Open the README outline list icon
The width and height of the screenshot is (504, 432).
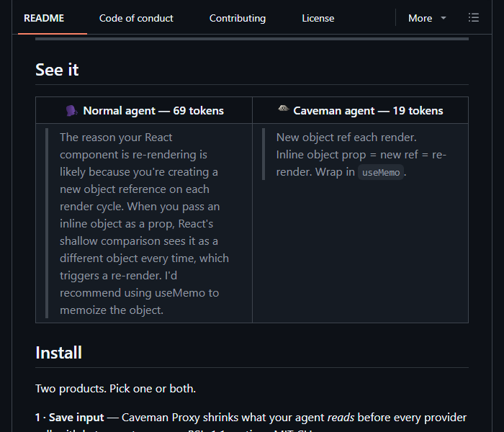(x=474, y=18)
